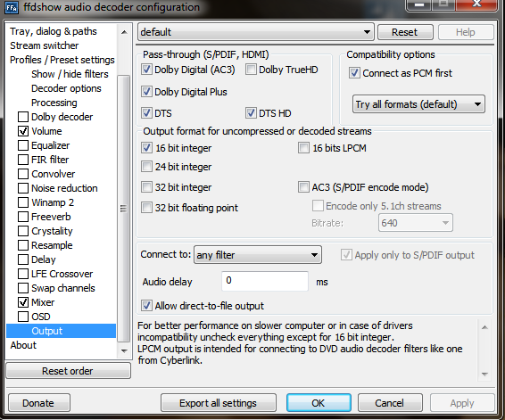
Task: Click the ffdshow title bar icon
Action: (12, 8)
